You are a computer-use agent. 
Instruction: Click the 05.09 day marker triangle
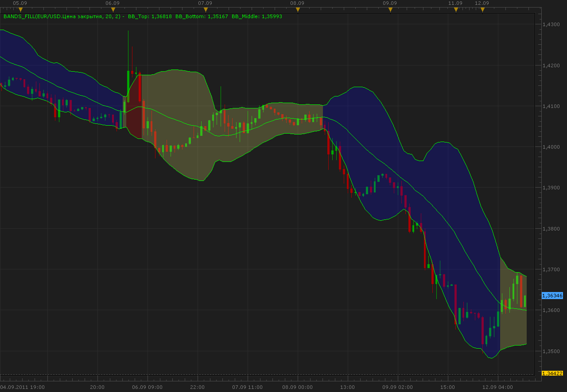point(20,10)
